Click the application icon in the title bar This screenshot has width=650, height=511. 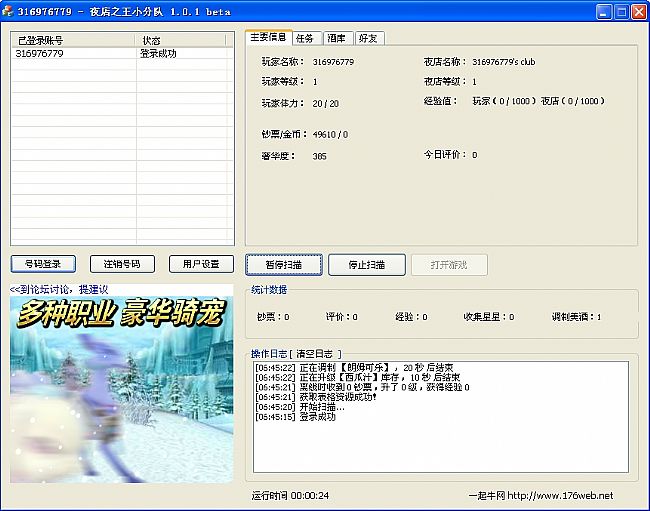click(7, 11)
